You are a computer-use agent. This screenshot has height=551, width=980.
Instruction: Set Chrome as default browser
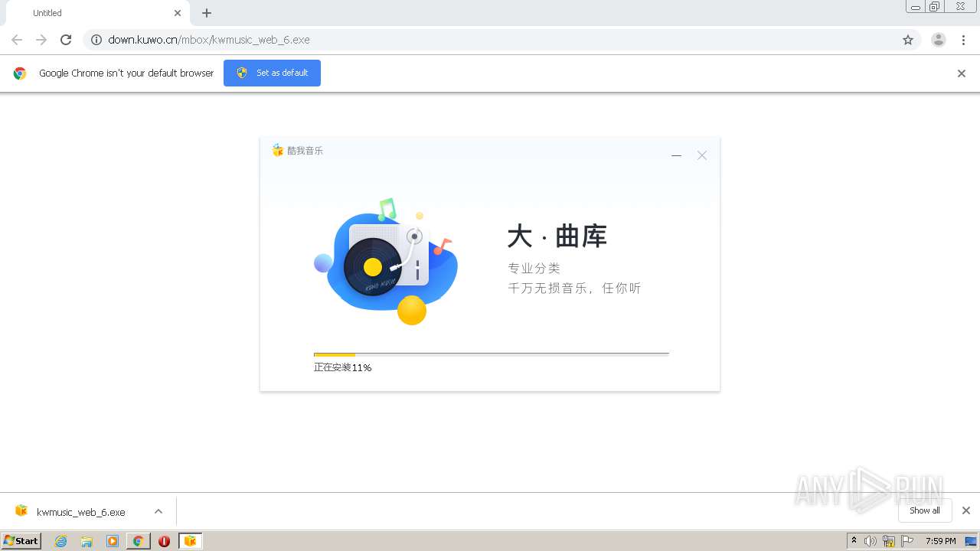(272, 73)
